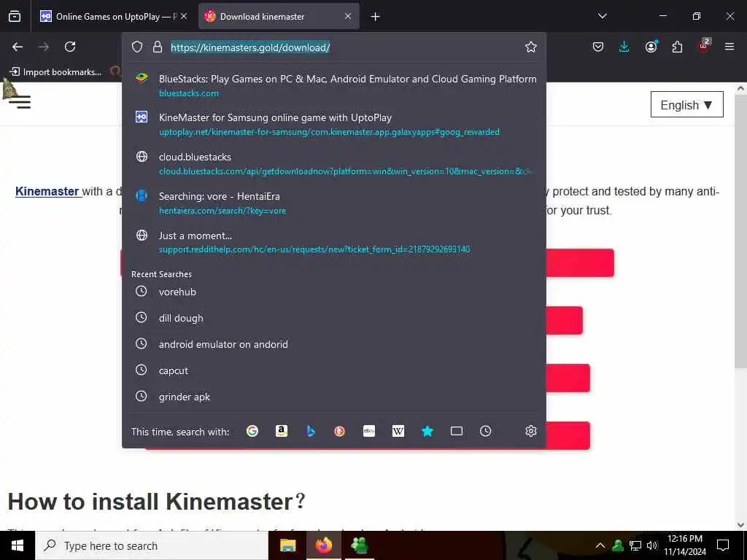Open the Save to Pocket icon

click(598, 47)
